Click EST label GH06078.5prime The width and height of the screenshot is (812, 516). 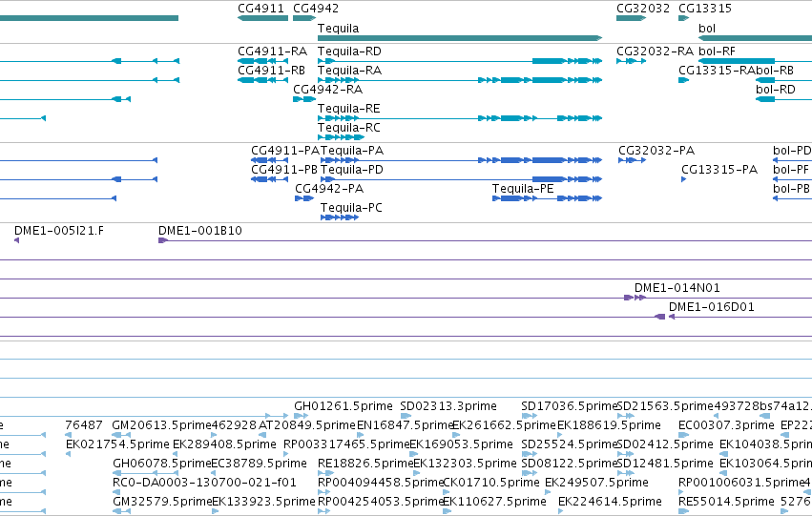coord(161,464)
